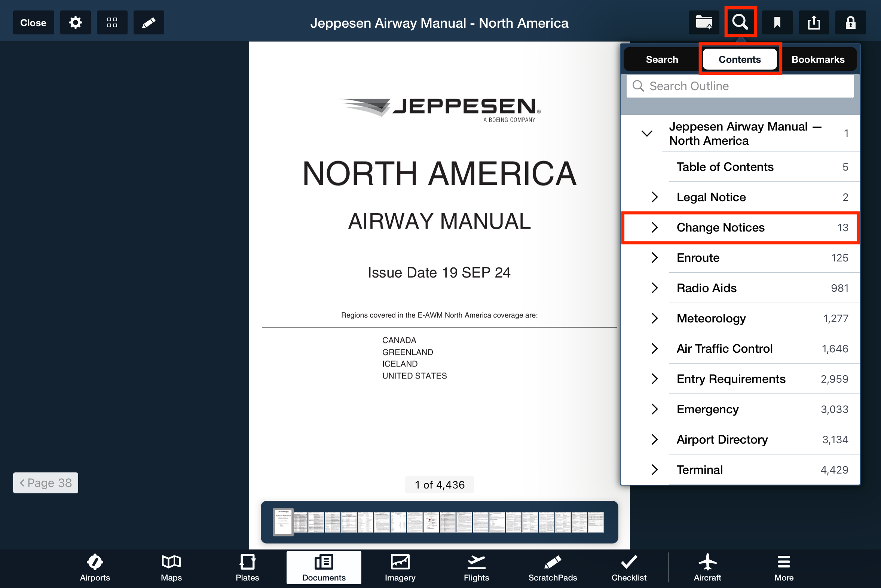This screenshot has height=588, width=881.
Task: Switch to the Search tab
Action: 662,59
